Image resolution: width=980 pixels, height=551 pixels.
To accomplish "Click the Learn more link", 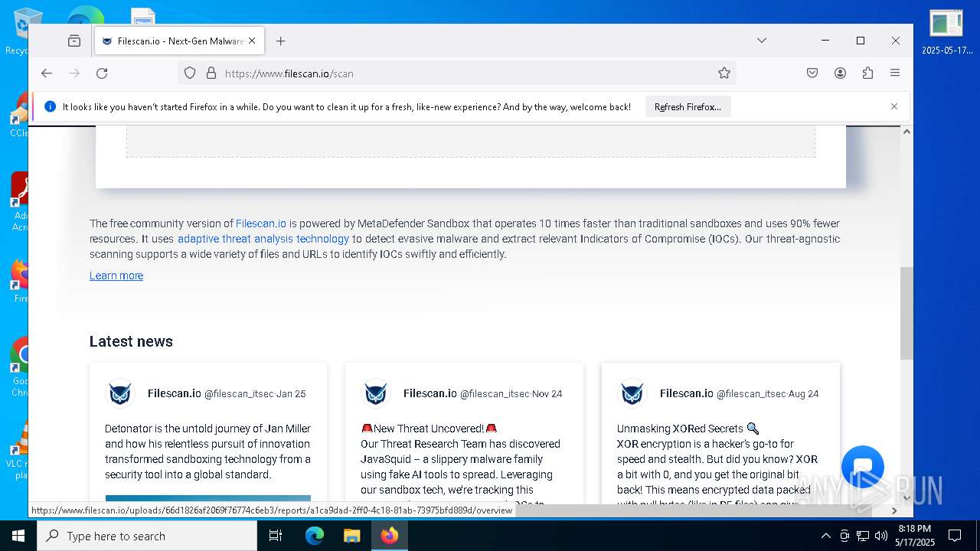I will pos(116,275).
